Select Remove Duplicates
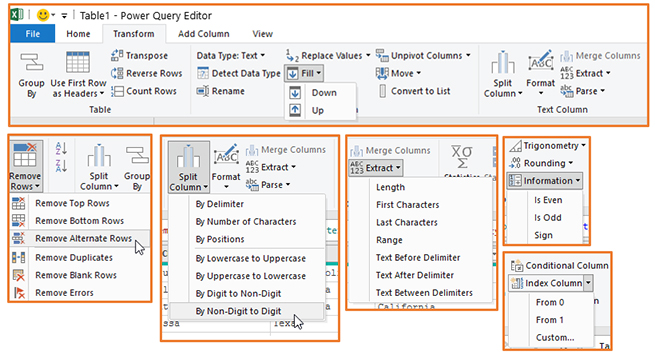Viewport: 655px width, 363px height. (79, 257)
